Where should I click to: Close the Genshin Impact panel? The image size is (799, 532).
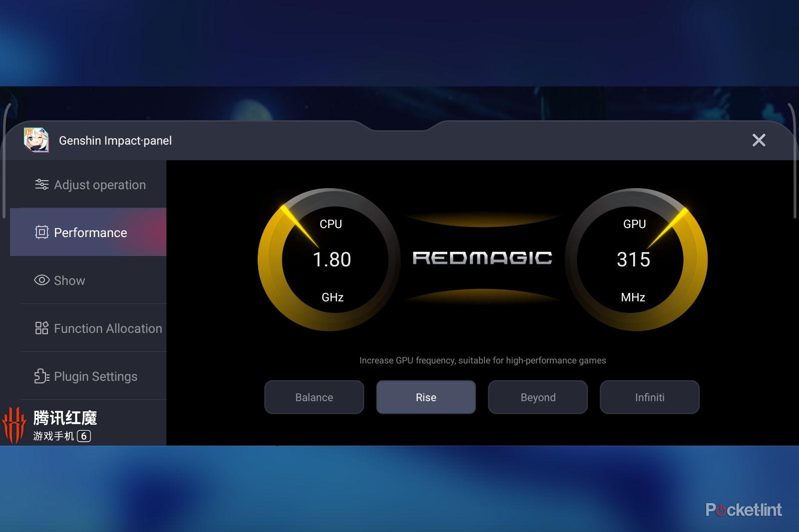pos(759,140)
